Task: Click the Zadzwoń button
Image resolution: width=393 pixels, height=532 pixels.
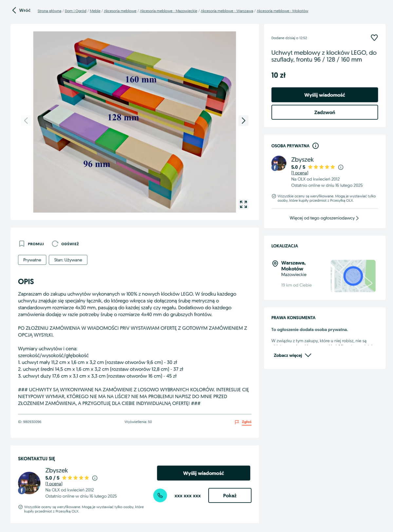Action: pos(325,112)
